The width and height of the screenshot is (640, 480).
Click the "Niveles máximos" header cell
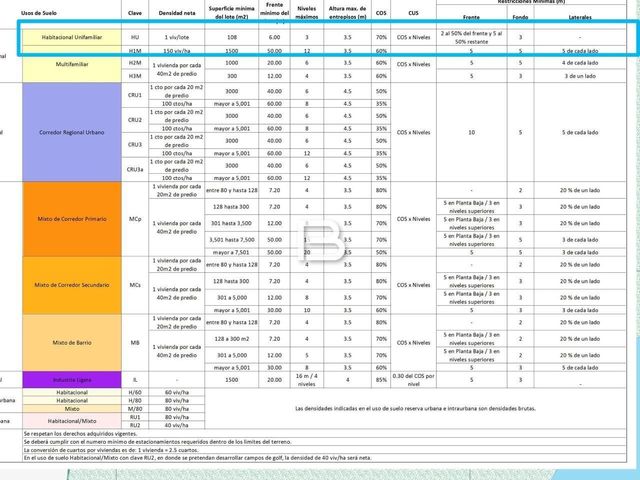click(x=307, y=13)
